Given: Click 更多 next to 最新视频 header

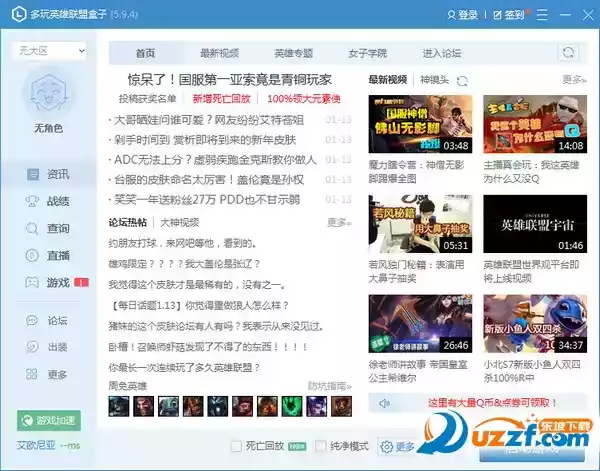Looking at the screenshot, I should pyautogui.click(x=574, y=80).
